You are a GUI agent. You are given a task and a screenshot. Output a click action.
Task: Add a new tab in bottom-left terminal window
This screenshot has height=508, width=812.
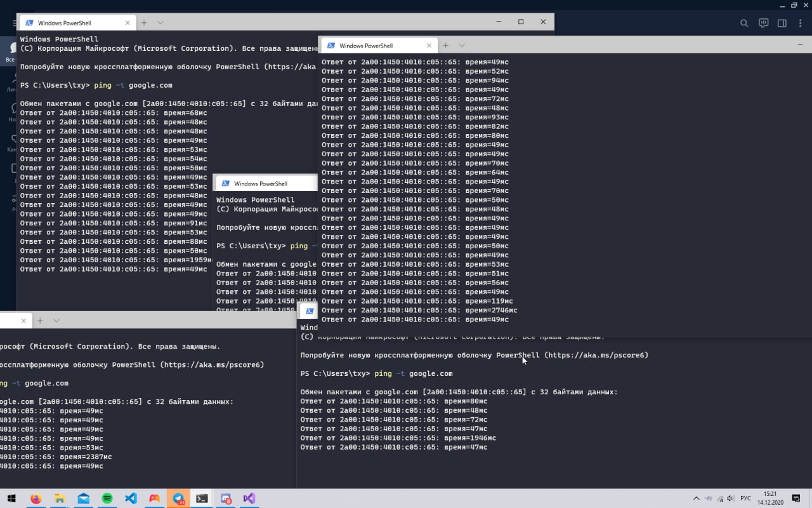click(x=40, y=321)
